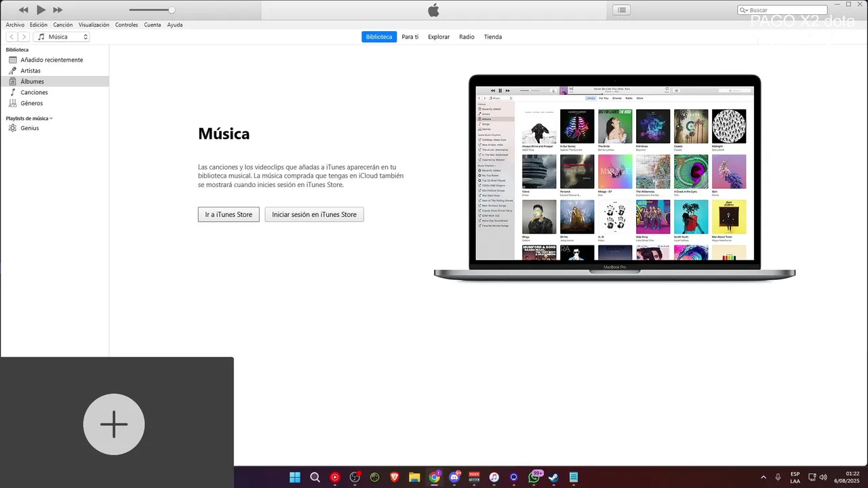Open File Explorer from the taskbar

(414, 477)
